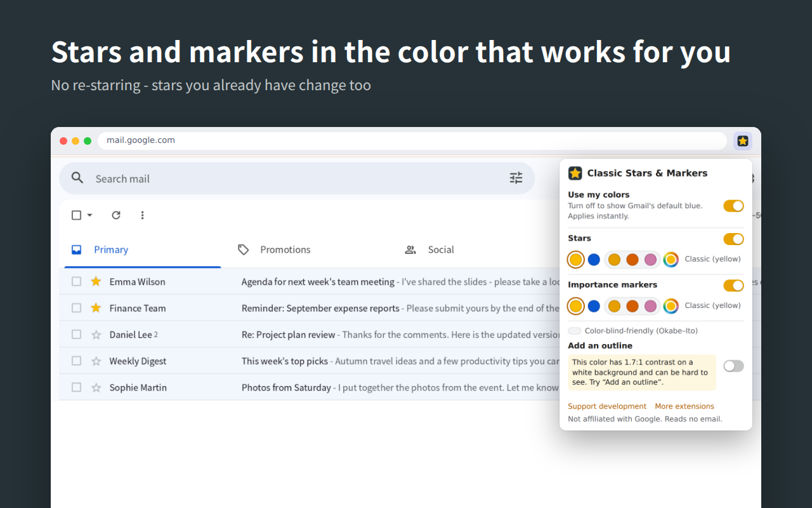Toggle off Use my colors

(733, 206)
